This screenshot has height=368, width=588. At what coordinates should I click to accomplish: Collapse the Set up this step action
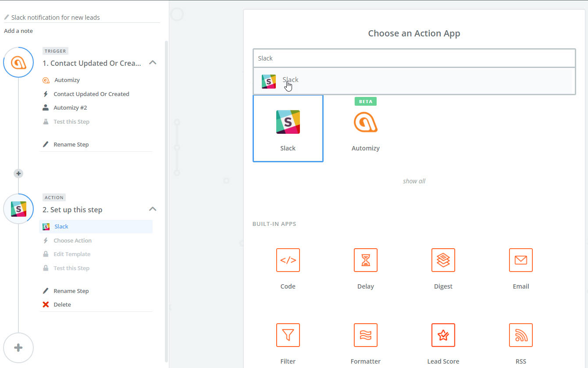pos(153,209)
